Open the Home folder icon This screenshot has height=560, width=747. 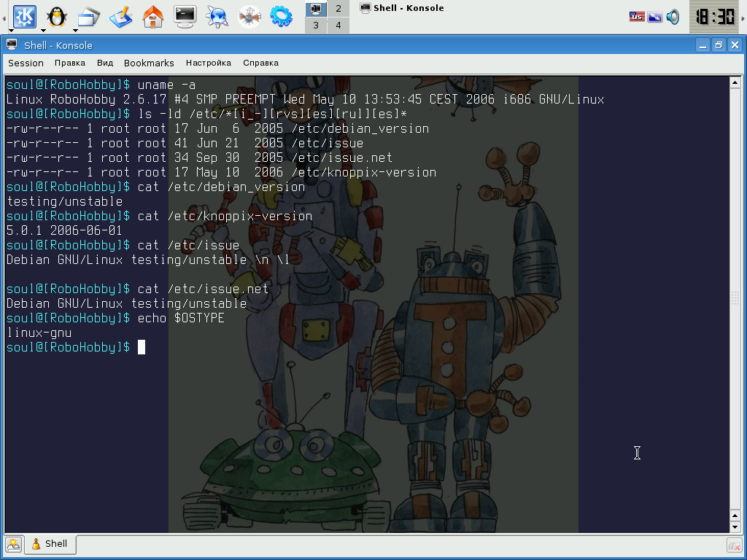(x=153, y=17)
